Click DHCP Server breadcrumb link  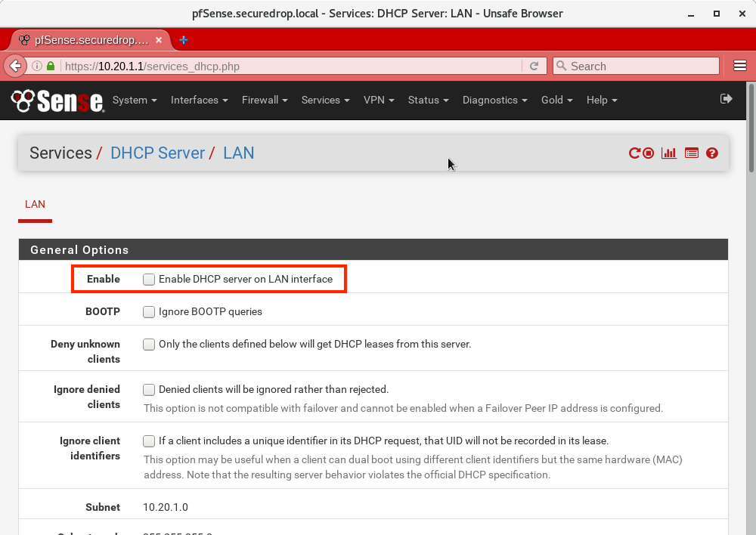[x=158, y=153]
